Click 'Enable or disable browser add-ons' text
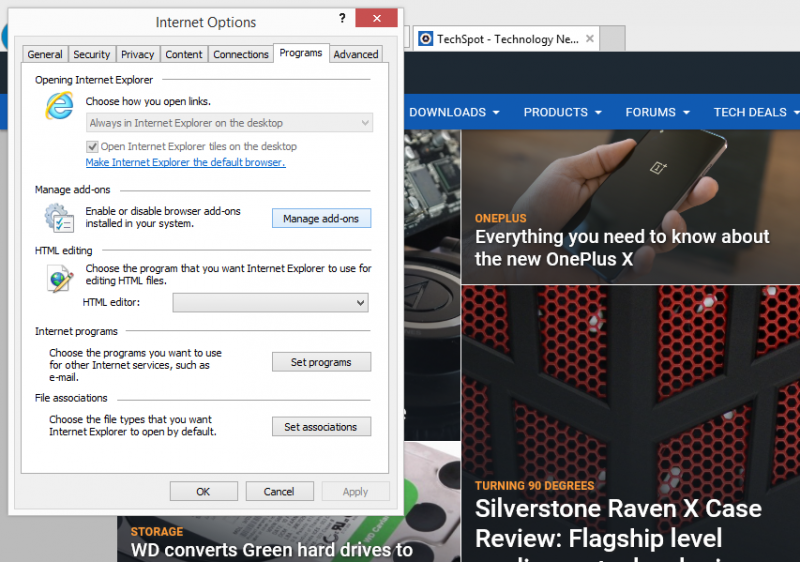800x562 pixels. click(x=163, y=211)
